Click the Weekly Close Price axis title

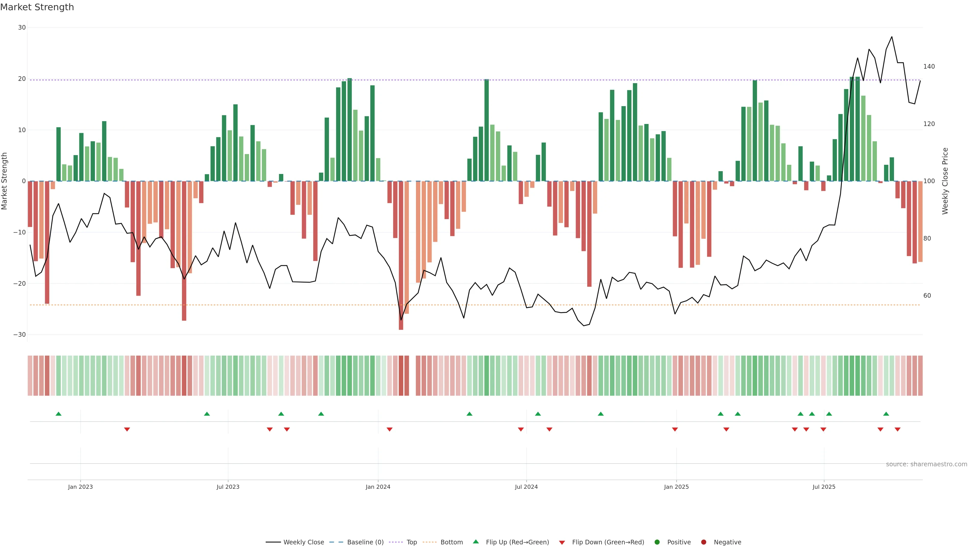click(945, 181)
